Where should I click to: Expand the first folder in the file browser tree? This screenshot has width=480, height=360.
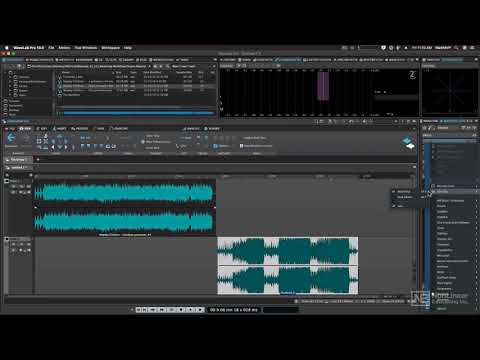pos(11,77)
